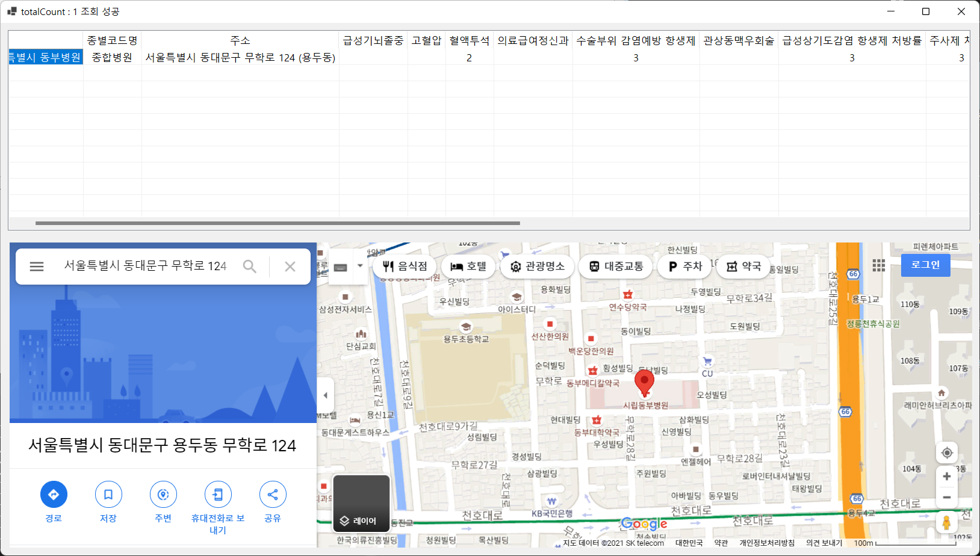Click the 의견 보내기 feedback link
Viewport: 980px width, 556px height.
coord(824,543)
